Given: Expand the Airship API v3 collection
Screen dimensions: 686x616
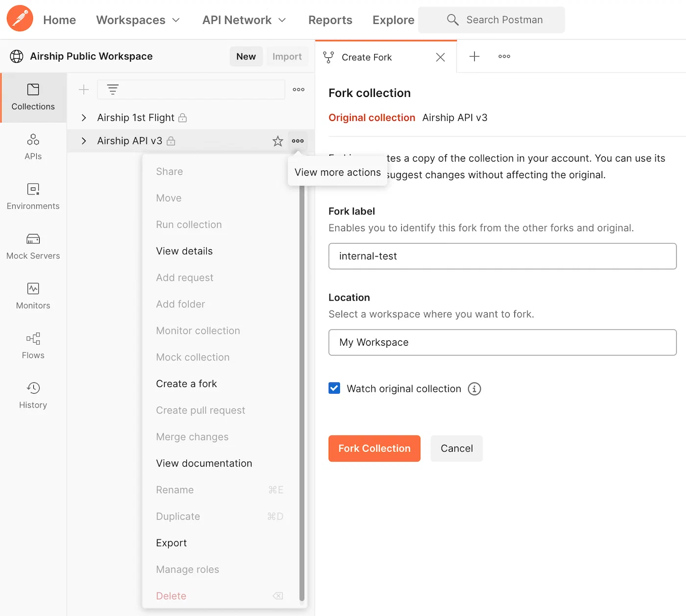Looking at the screenshot, I should (x=84, y=141).
